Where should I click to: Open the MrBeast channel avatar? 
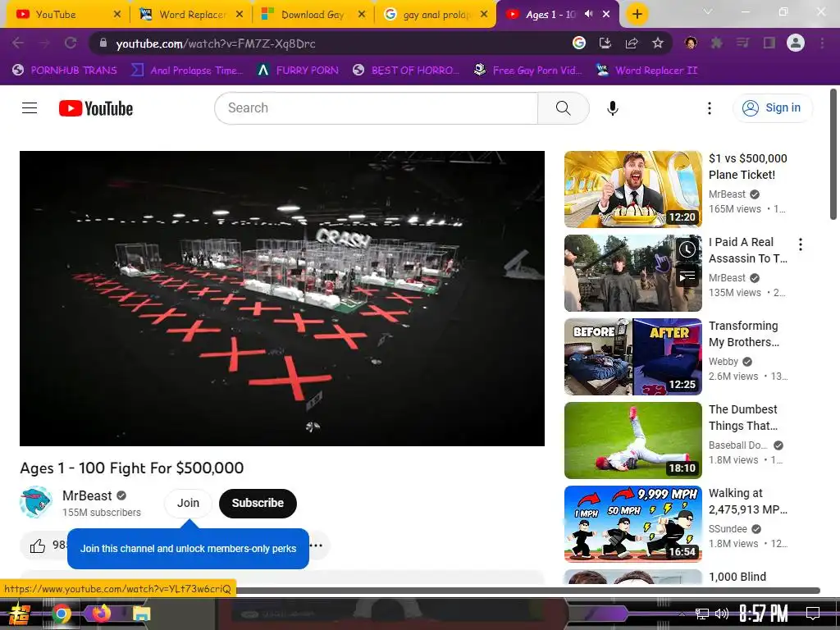(36, 503)
